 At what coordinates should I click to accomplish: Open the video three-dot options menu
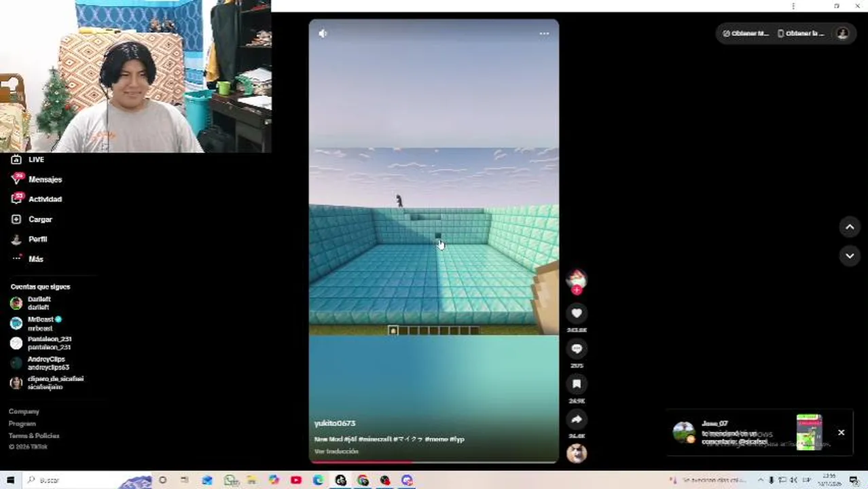[x=544, y=33]
